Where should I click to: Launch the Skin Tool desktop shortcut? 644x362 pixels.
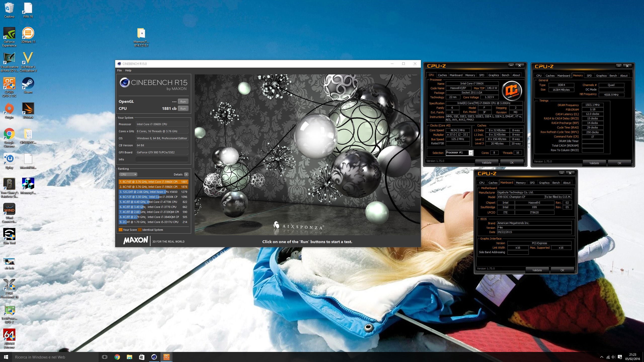[9, 236]
